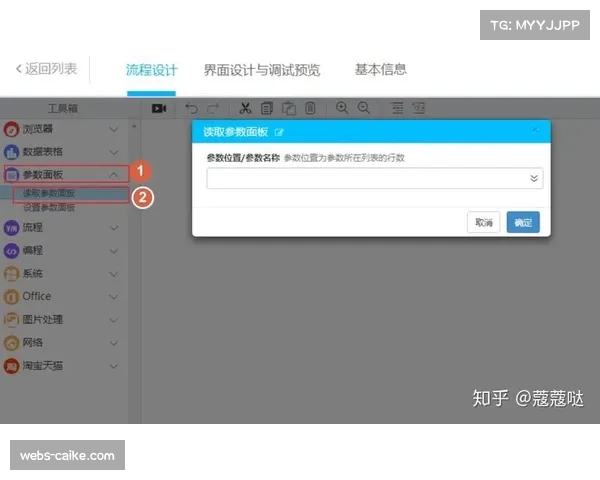Click the zoom out magnifier icon
The height and width of the screenshot is (480, 600).
(x=364, y=108)
